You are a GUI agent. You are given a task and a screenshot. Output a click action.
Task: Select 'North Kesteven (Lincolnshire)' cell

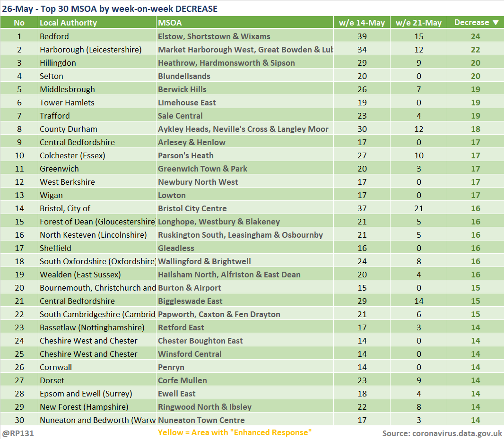tap(97, 234)
